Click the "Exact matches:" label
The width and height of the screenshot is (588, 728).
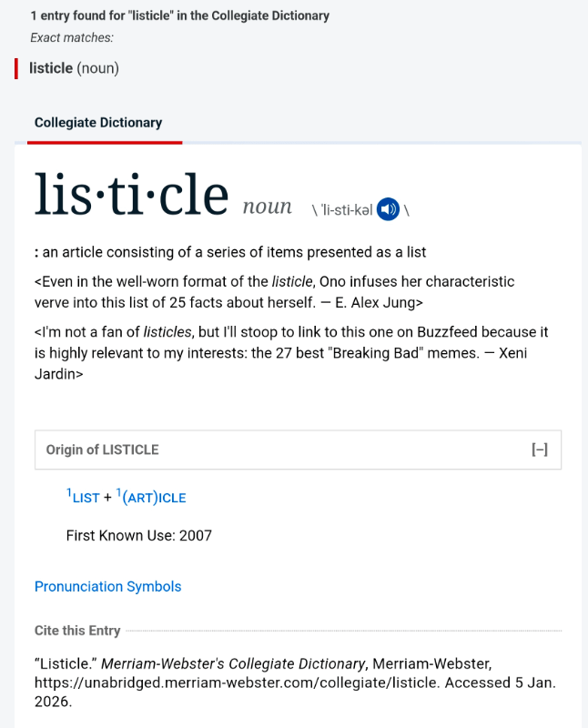pos(72,37)
